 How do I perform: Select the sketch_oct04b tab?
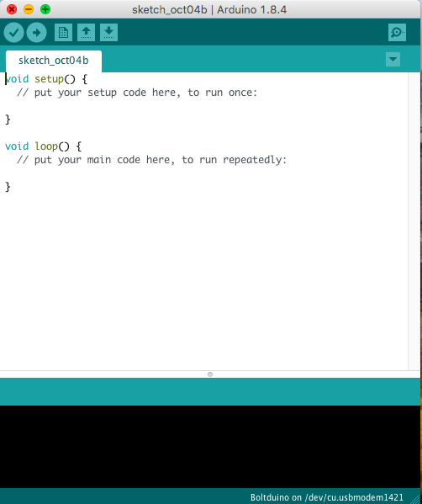[x=54, y=61]
